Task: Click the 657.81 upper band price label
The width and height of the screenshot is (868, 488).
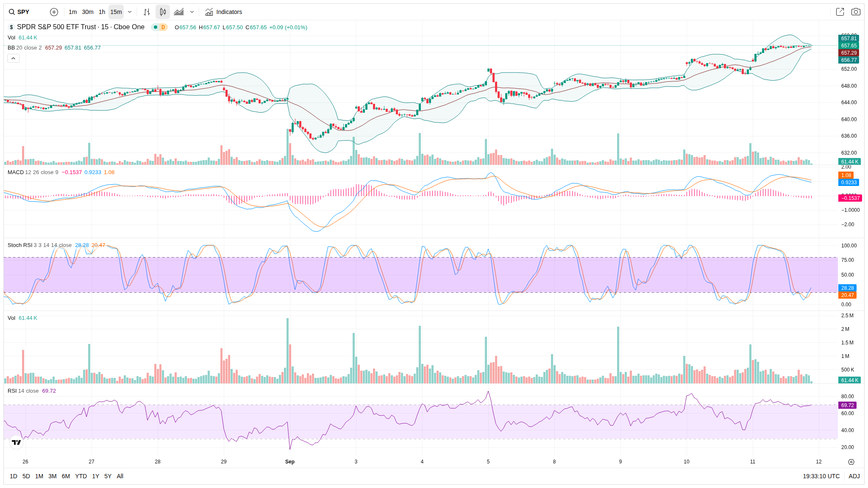Action: 849,39
